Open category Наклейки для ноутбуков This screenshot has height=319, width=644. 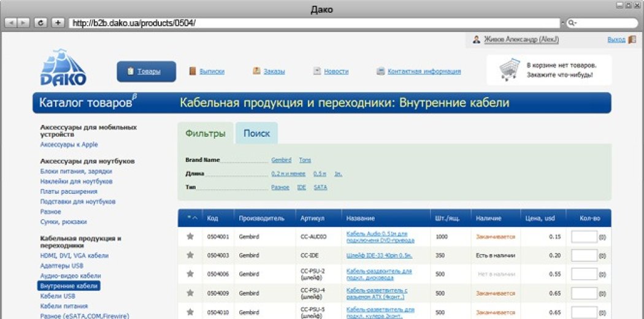click(x=77, y=182)
